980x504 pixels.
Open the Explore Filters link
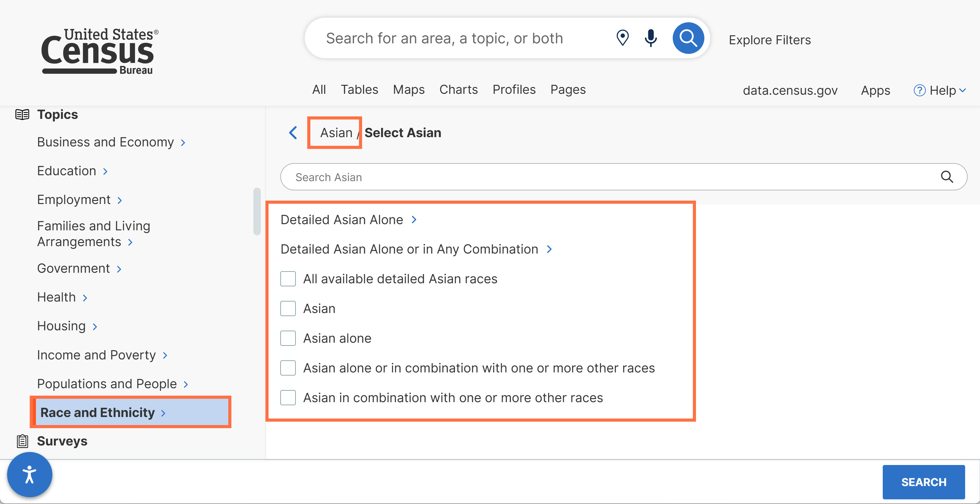pos(769,40)
